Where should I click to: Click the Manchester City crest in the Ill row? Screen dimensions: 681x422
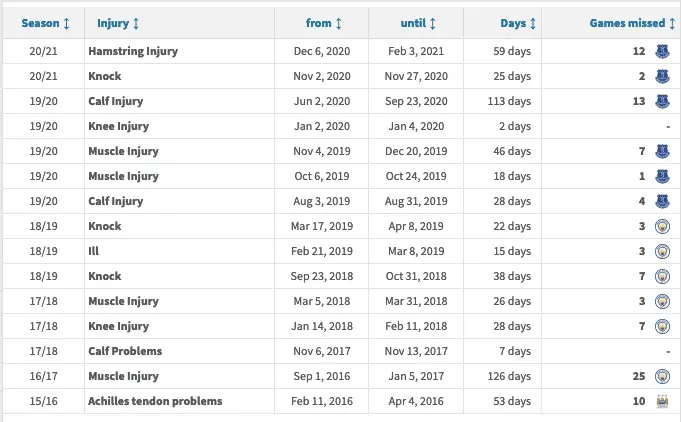pos(661,251)
